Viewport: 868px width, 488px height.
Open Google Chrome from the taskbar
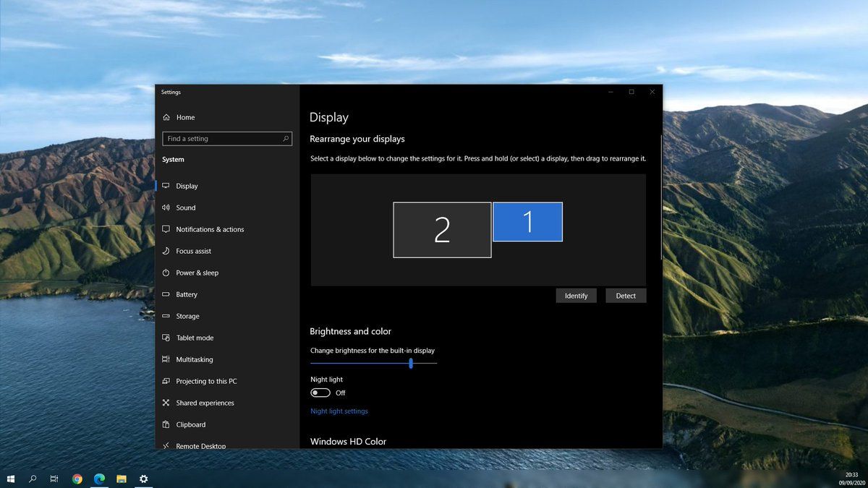point(77,479)
